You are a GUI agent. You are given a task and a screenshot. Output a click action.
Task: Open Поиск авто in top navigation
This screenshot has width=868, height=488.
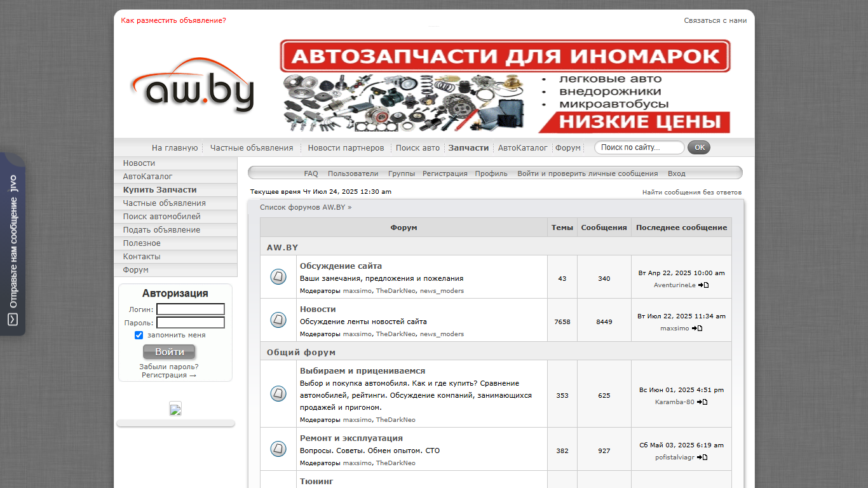click(x=417, y=148)
